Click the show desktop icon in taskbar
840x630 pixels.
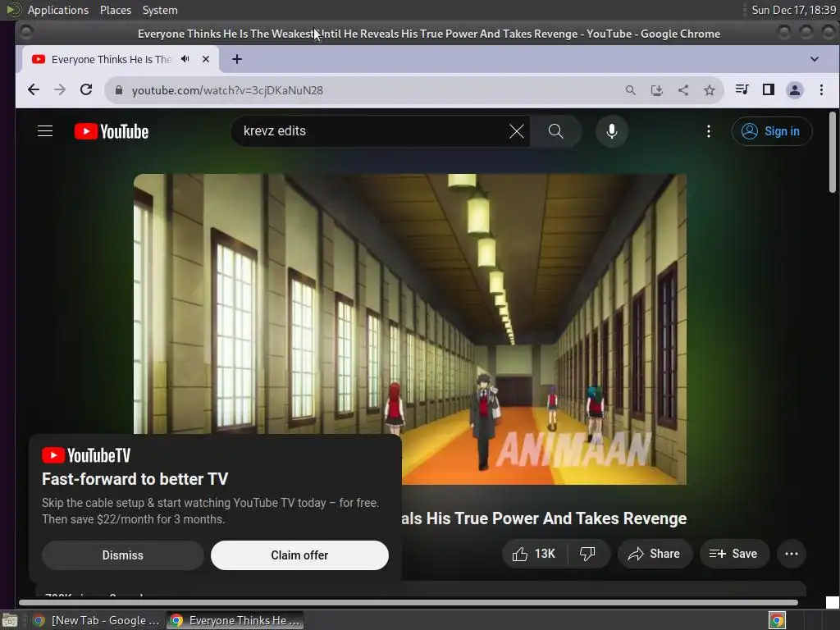pyautogui.click(x=10, y=620)
